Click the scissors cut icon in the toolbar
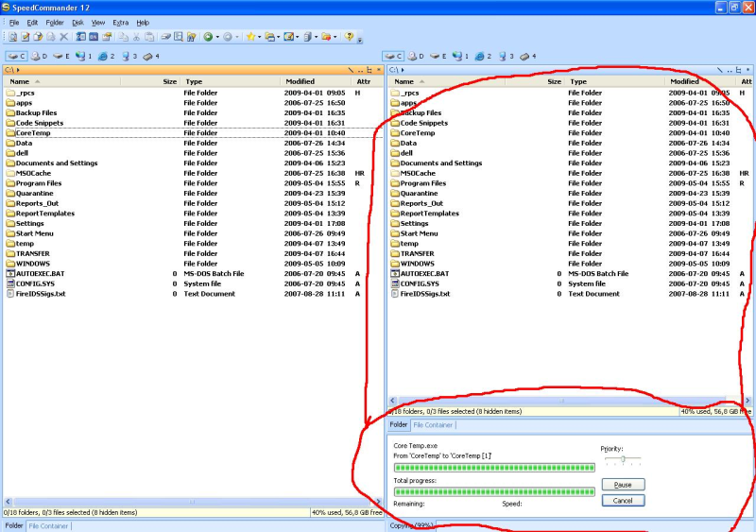 coord(137,37)
